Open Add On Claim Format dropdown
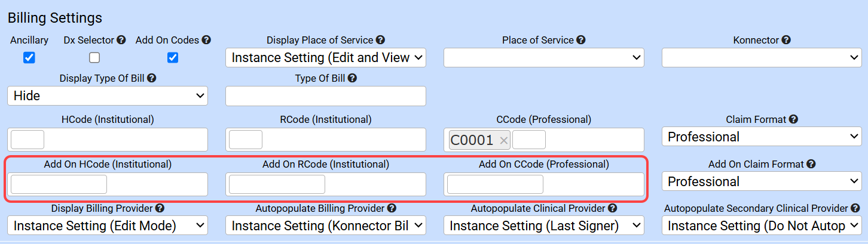The height and width of the screenshot is (244, 868). pyautogui.click(x=761, y=181)
